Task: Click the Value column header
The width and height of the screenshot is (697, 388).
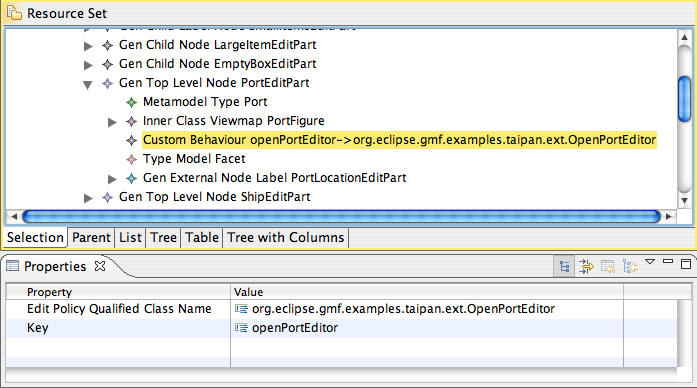Action: pos(427,292)
